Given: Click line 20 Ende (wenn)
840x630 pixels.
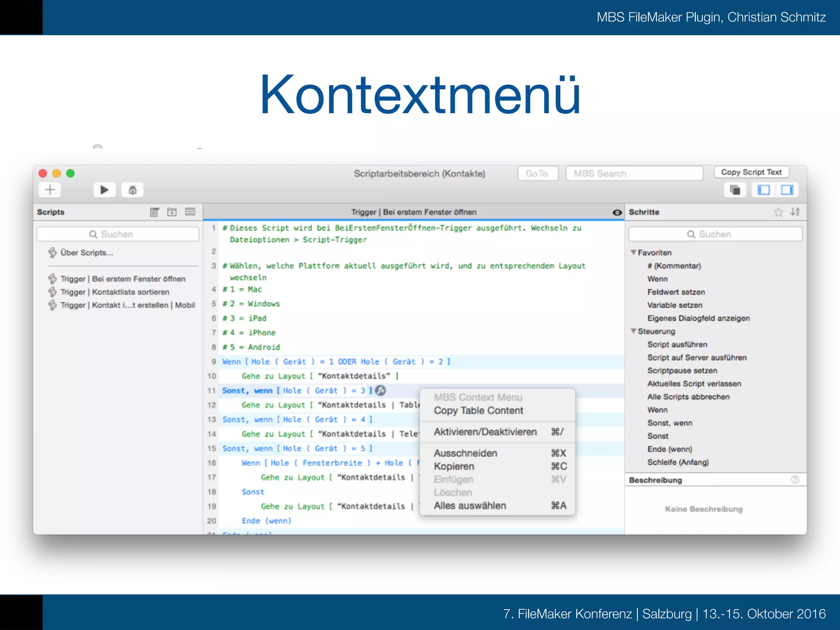Looking at the screenshot, I should (x=267, y=521).
